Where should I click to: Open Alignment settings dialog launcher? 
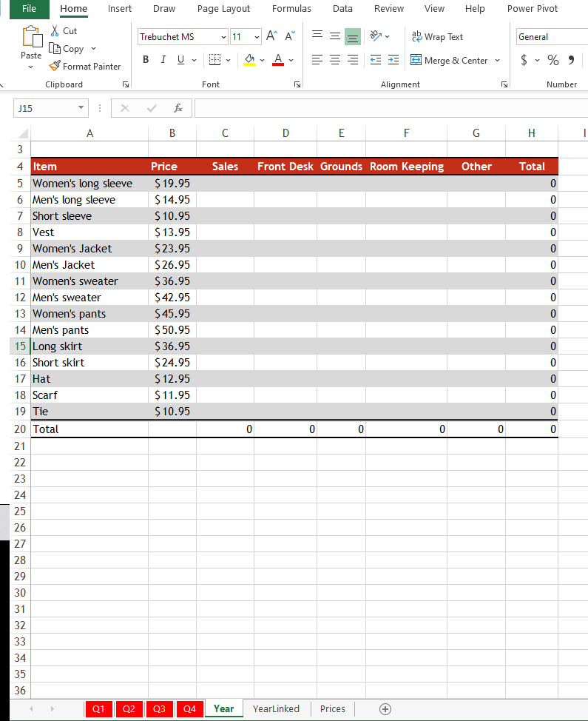[504, 84]
